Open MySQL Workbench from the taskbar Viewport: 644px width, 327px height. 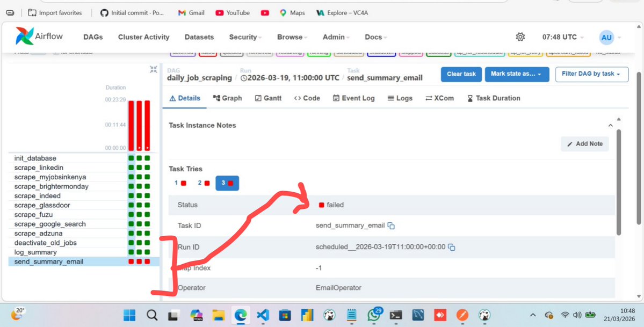[418, 316]
